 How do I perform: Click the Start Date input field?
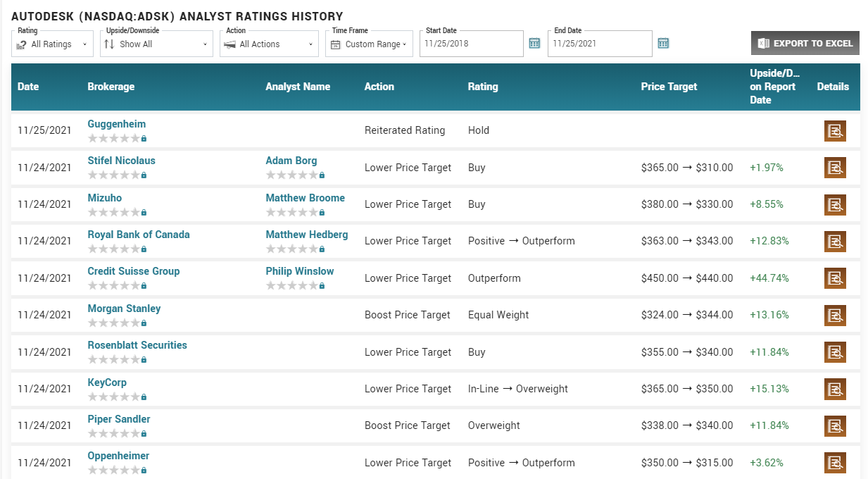tap(472, 44)
